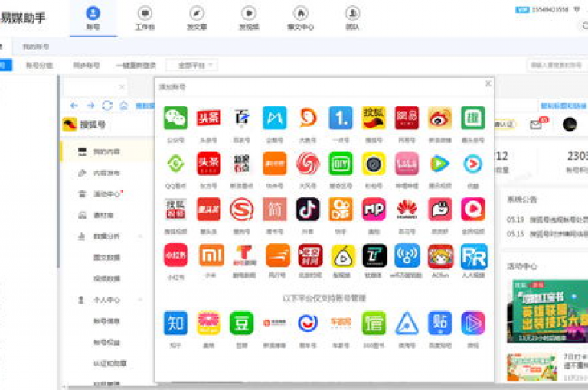Select the black Douyin TikTok icon

click(x=308, y=210)
